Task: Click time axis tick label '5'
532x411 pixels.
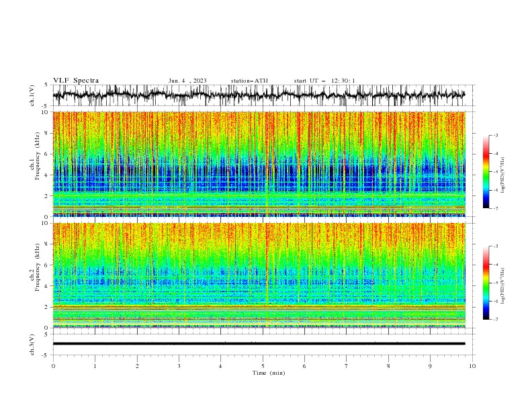Action: tap(263, 366)
